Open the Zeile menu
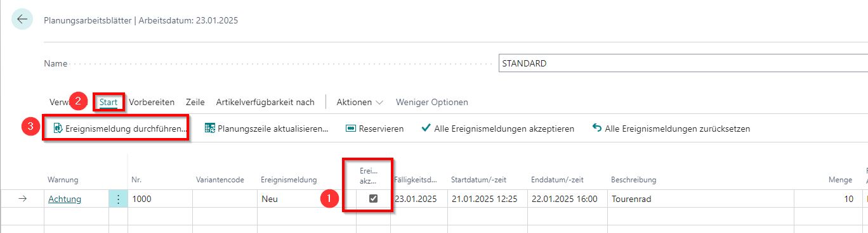 (195, 102)
